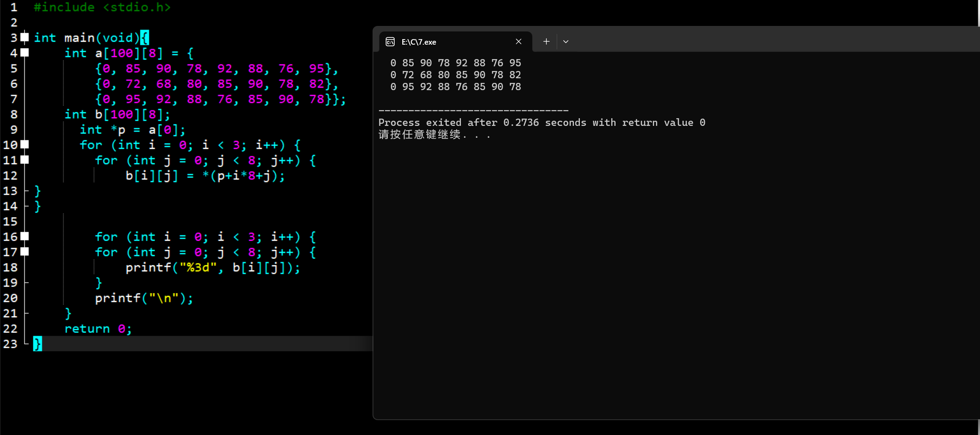Close the E:\C\7.exe terminal tab
Screen dimensions: 980x435
pyautogui.click(x=519, y=42)
